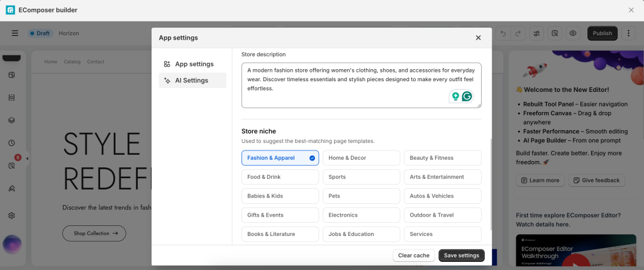Screen dimensions: 644x270
Task: Select the Arts & Entertainment niche
Action: [x=442, y=177]
